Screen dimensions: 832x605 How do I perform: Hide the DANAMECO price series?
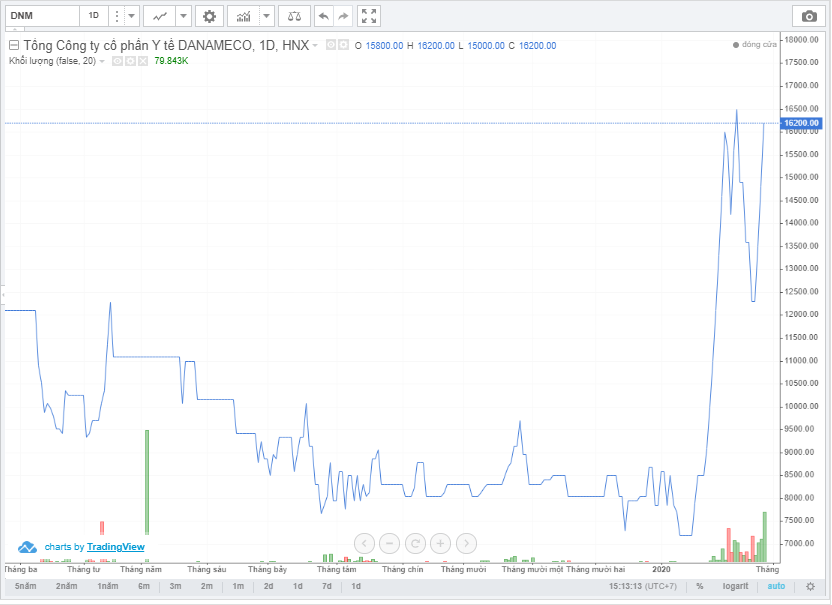coord(331,45)
